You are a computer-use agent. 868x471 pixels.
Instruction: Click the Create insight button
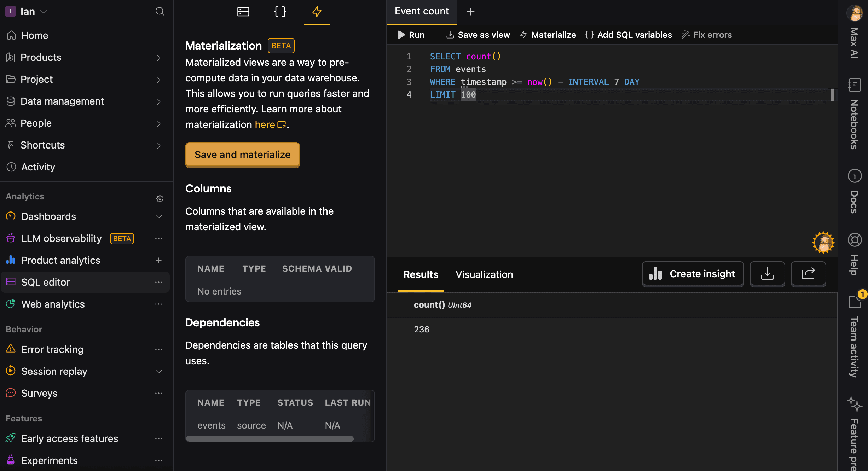pyautogui.click(x=693, y=274)
